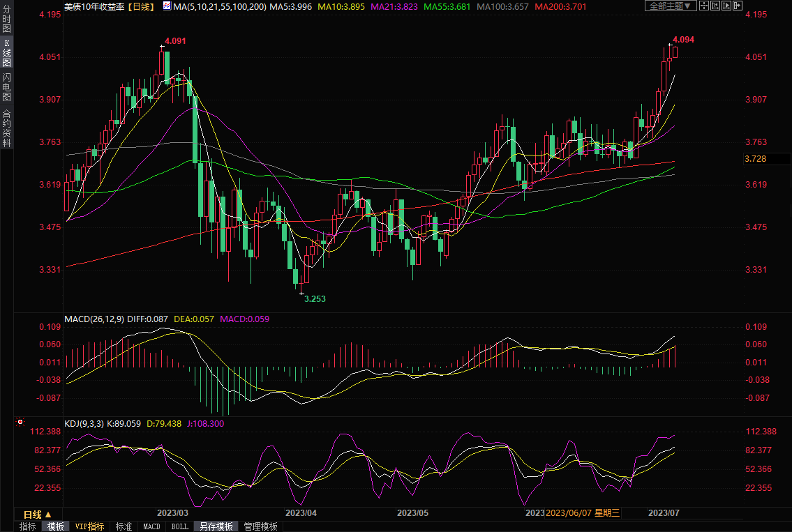Click the 另存模板 button
Viewport: 792px width, 532px height.
215,526
